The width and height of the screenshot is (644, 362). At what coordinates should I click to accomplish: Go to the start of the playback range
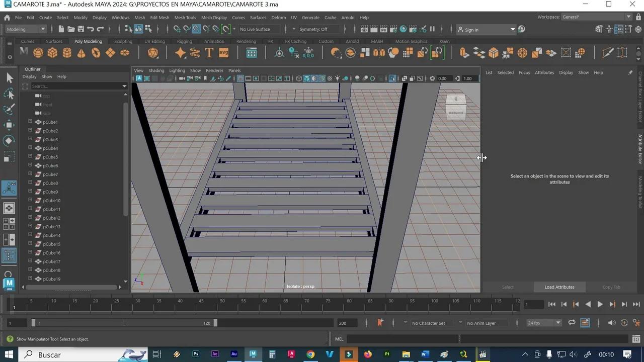pos(551,304)
